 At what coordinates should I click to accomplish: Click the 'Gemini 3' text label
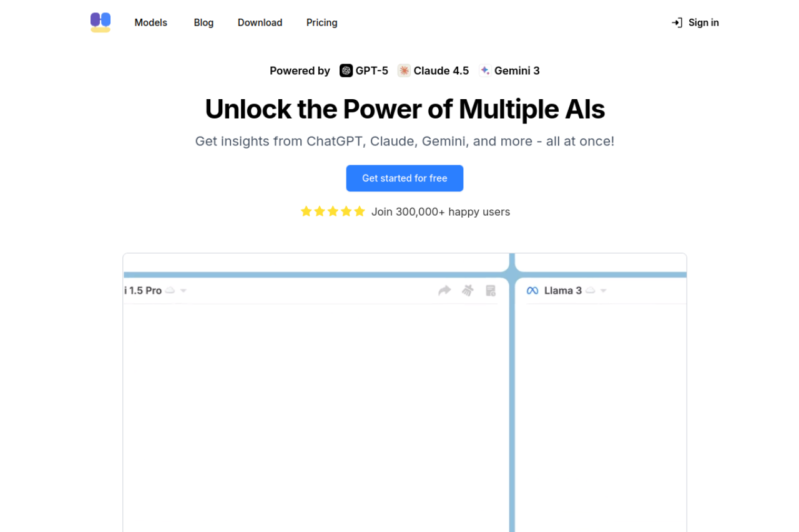click(x=517, y=71)
